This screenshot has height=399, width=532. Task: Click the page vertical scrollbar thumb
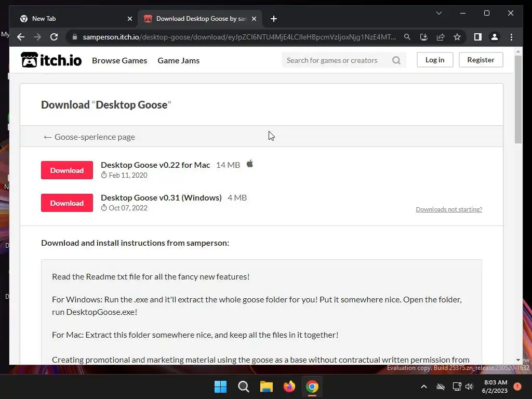pyautogui.click(x=518, y=99)
